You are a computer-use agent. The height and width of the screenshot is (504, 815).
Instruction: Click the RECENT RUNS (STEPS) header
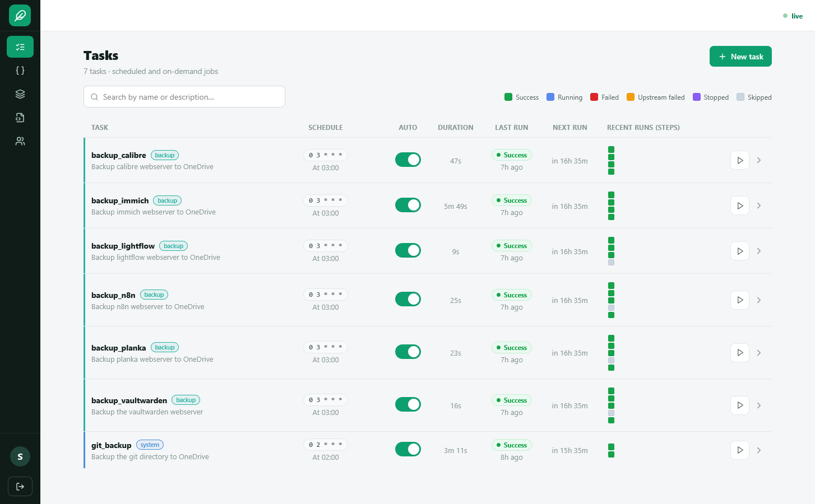click(x=643, y=128)
